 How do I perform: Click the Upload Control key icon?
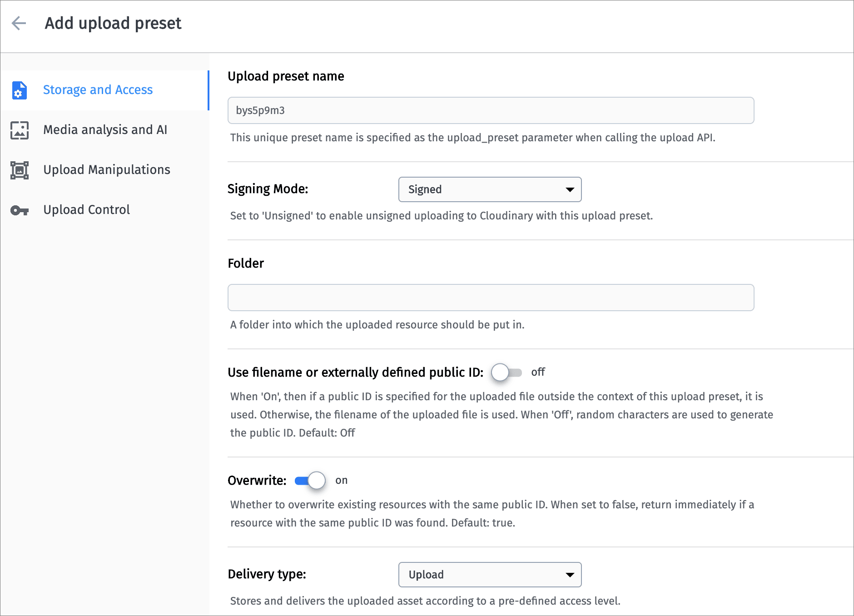[20, 210]
